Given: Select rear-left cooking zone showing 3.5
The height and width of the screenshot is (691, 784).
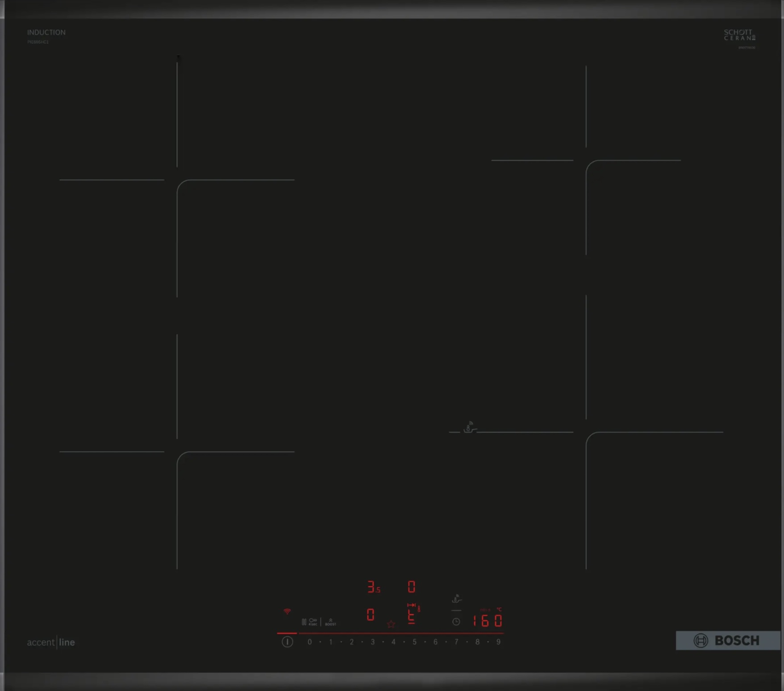Looking at the screenshot, I should (x=374, y=587).
